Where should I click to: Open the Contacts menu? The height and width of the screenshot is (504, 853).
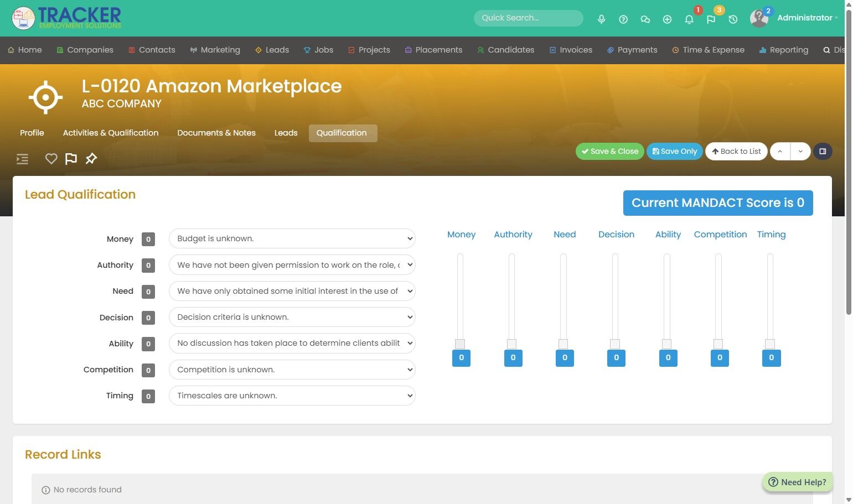pyautogui.click(x=152, y=50)
